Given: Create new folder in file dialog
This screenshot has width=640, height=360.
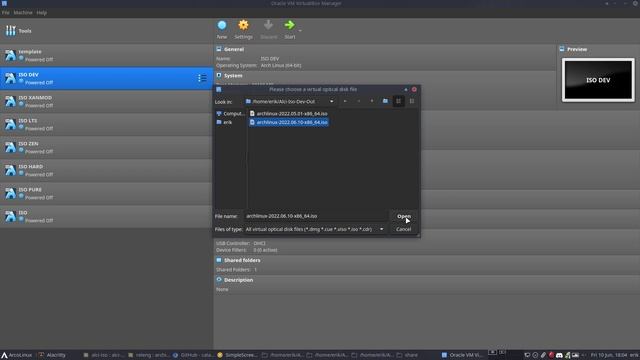Looking at the screenshot, I should point(385,101).
